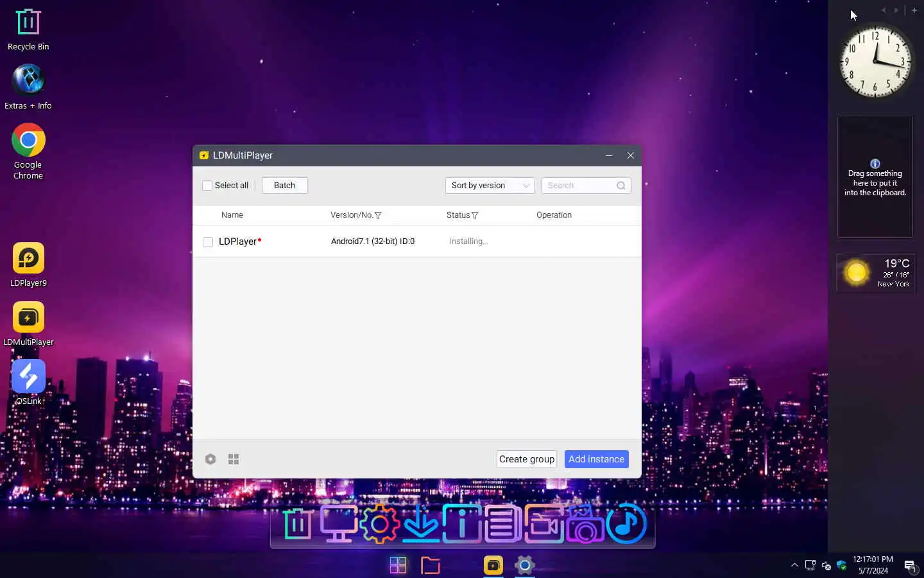Filter by Status funnel icon
Viewport: 924px width, 578px height.
[475, 215]
